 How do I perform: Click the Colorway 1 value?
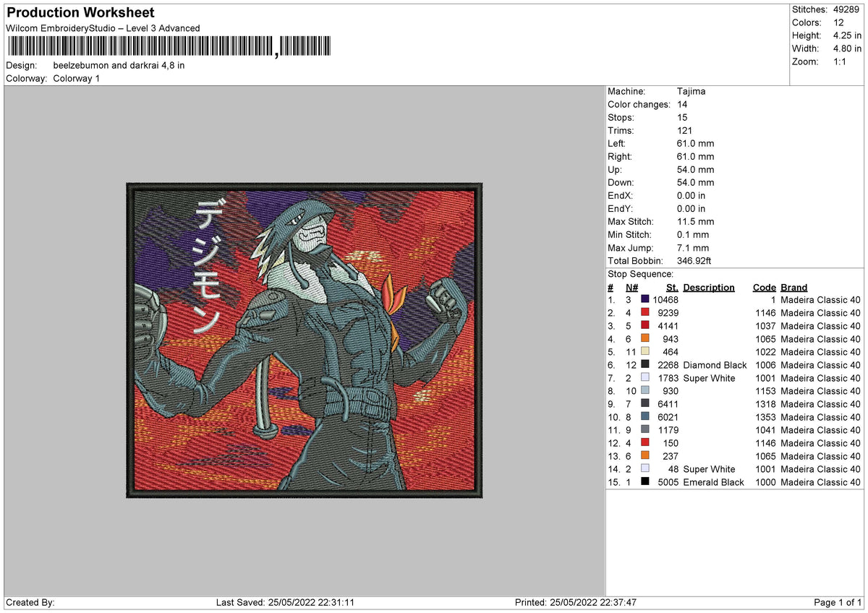pyautogui.click(x=77, y=78)
